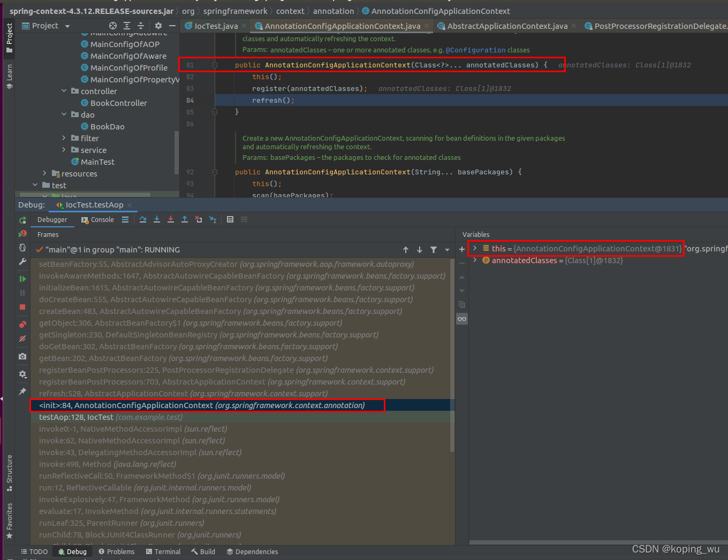Open the Project view dropdown
Viewport: 728px width, 560px height.
[67, 26]
